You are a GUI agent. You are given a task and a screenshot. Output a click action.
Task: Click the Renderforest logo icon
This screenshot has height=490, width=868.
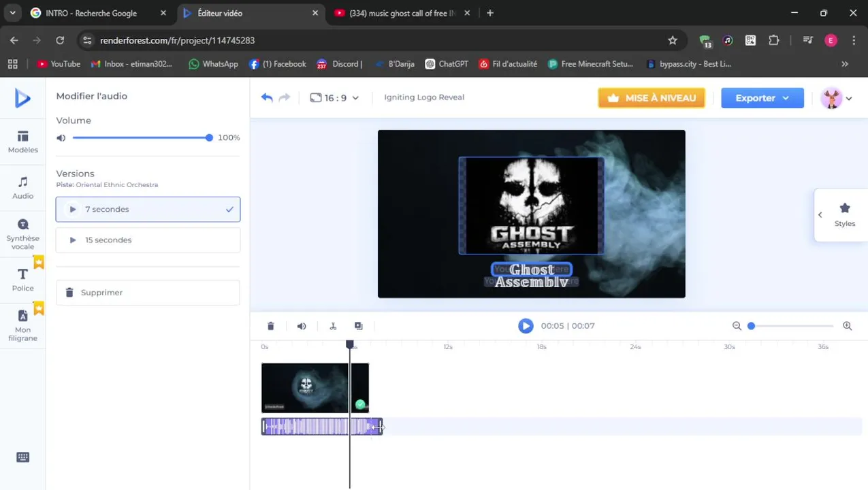[x=22, y=98]
